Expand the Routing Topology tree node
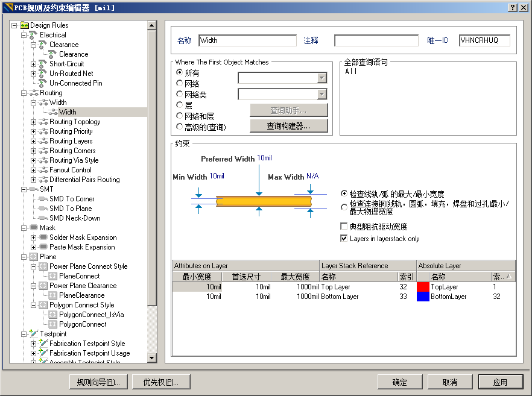Viewport: 532px width, 396px height. coord(35,121)
